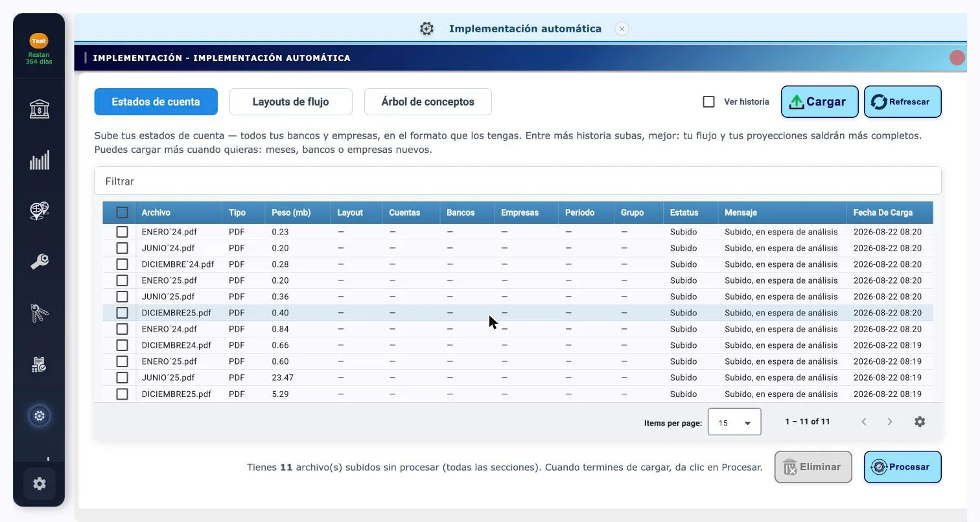980x522 pixels.
Task: Open the calculator checklist sidebar icon
Action: [x=39, y=364]
